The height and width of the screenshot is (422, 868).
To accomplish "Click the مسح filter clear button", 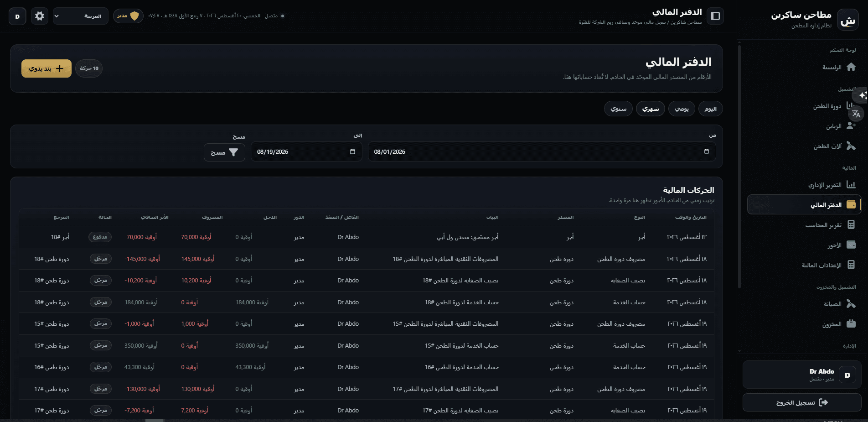I will coord(224,152).
